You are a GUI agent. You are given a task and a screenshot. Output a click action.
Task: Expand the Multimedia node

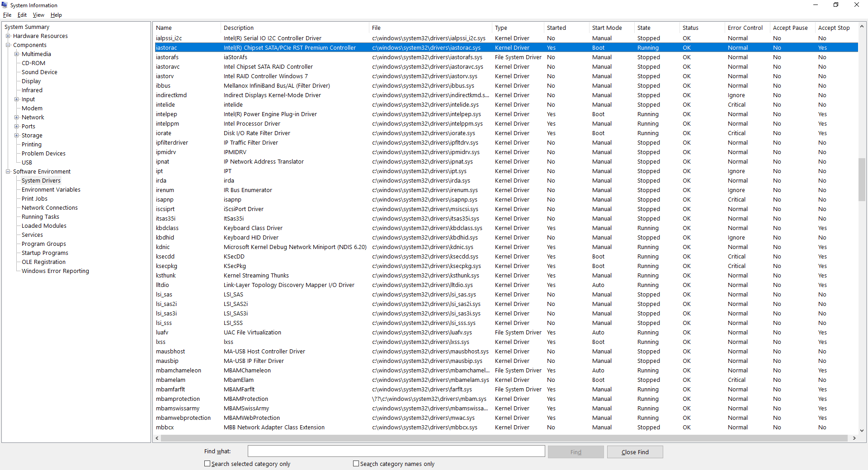[x=17, y=54]
